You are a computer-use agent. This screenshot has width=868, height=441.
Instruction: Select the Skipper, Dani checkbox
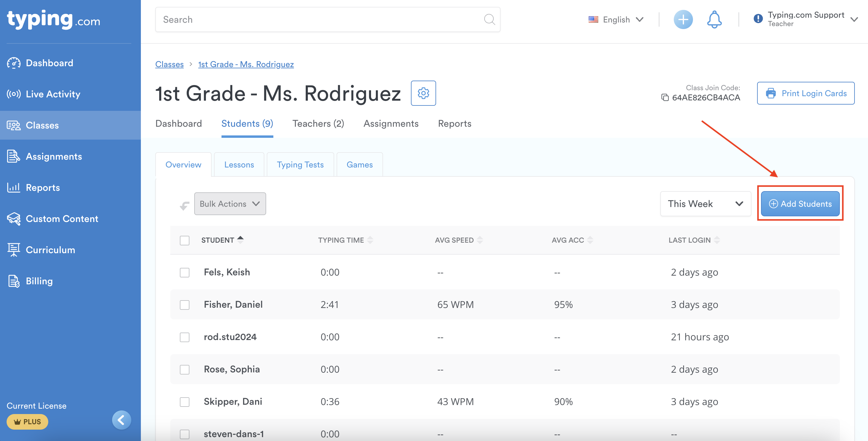[185, 402]
